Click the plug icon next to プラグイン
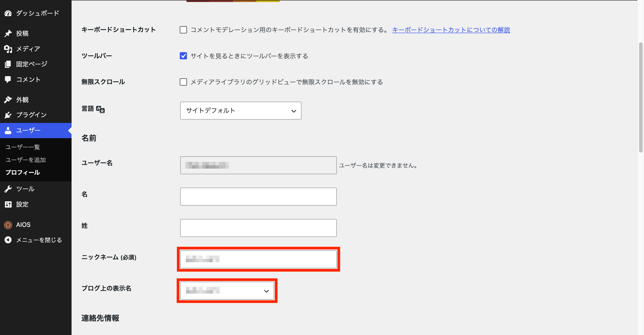 [8, 115]
